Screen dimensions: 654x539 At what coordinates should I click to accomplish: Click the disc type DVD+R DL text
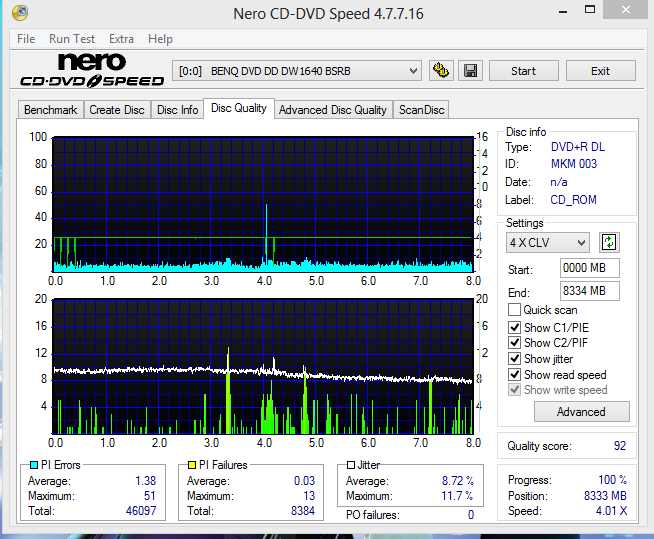(x=578, y=147)
